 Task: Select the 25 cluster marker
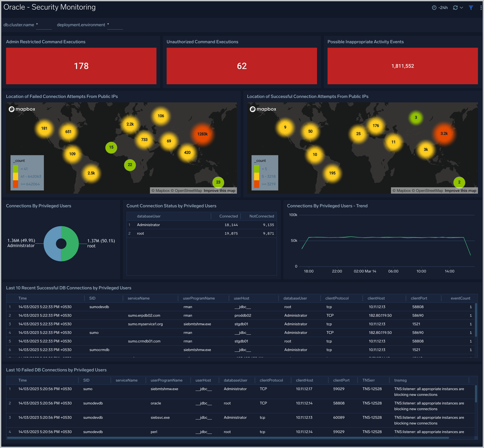click(358, 134)
